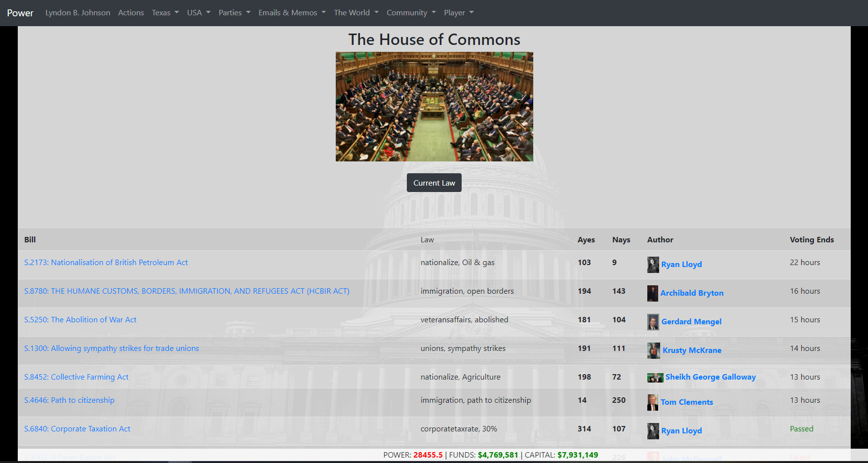Open Tom Clements' profile photo
Image resolution: width=868 pixels, height=463 pixels.
(653, 402)
